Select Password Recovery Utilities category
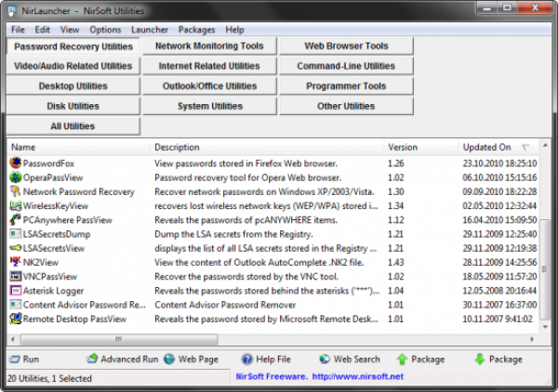 point(73,46)
